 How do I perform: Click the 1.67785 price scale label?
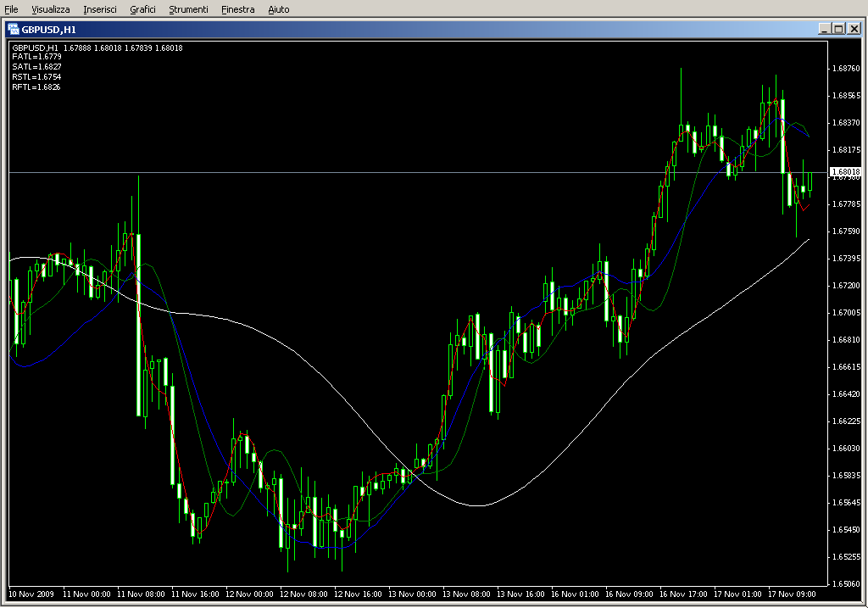click(847, 204)
